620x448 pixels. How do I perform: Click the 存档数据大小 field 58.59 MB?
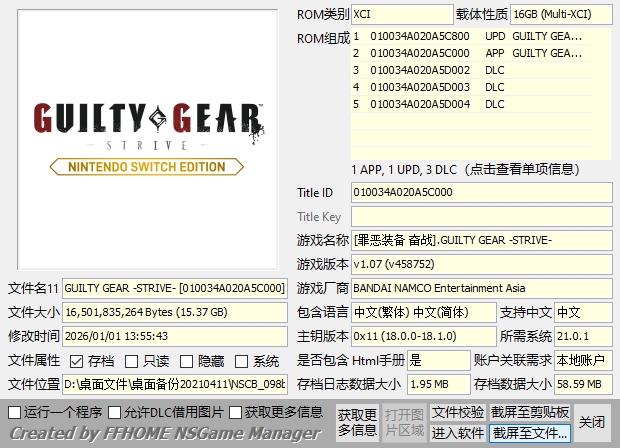tap(584, 384)
